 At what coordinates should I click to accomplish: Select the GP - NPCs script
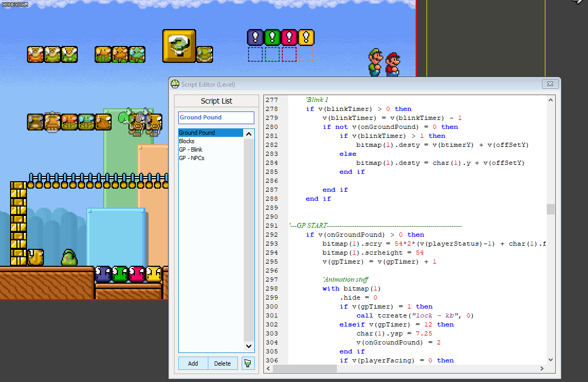[x=210, y=158]
